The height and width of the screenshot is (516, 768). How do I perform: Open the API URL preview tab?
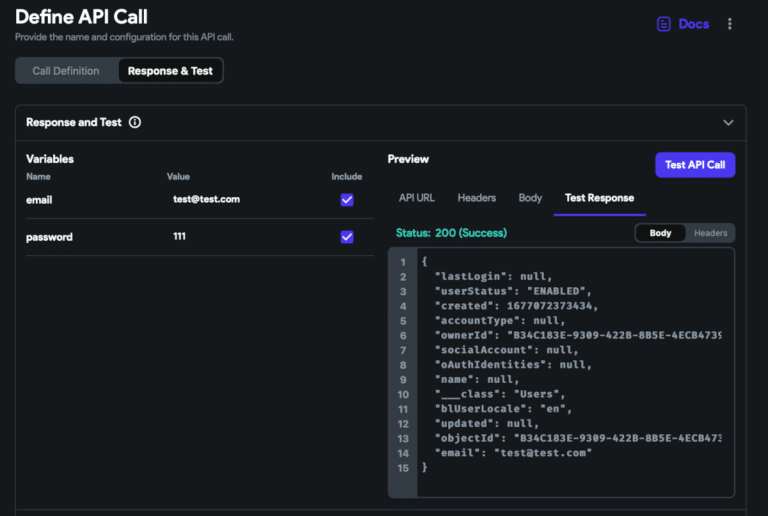point(415,198)
